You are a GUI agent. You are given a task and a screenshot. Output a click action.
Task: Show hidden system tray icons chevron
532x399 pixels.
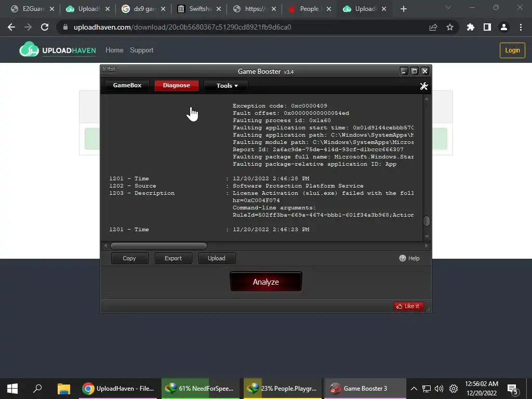point(414,389)
